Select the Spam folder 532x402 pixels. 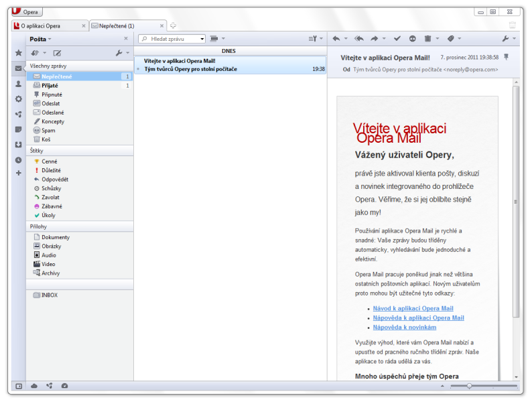click(x=80, y=131)
